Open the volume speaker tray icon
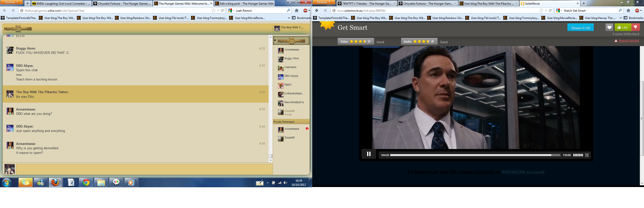 [x=285, y=183]
